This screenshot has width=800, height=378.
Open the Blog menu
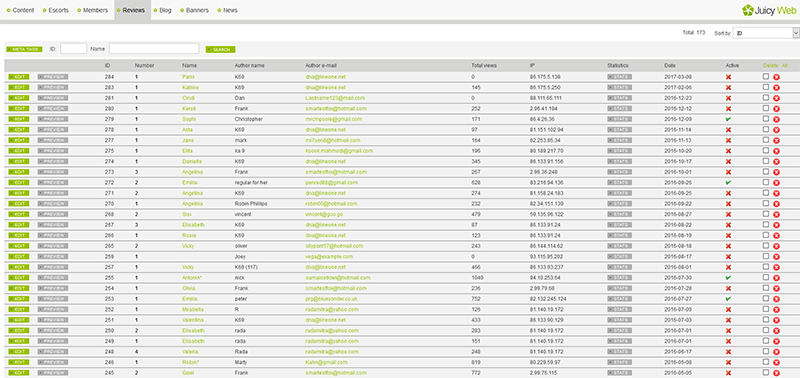(163, 10)
